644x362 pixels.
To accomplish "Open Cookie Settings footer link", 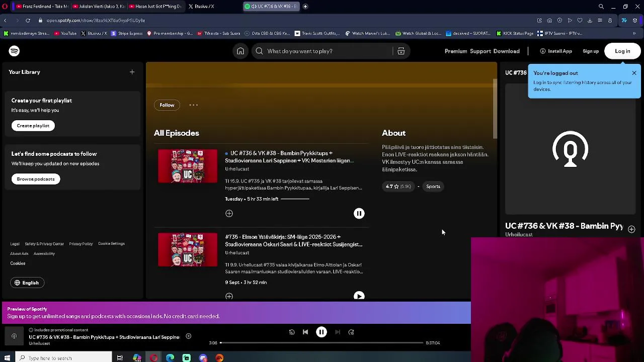I will point(111,244).
